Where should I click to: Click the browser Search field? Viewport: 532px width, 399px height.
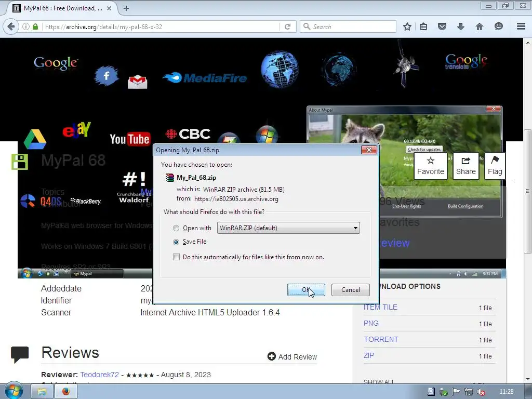[348, 26]
